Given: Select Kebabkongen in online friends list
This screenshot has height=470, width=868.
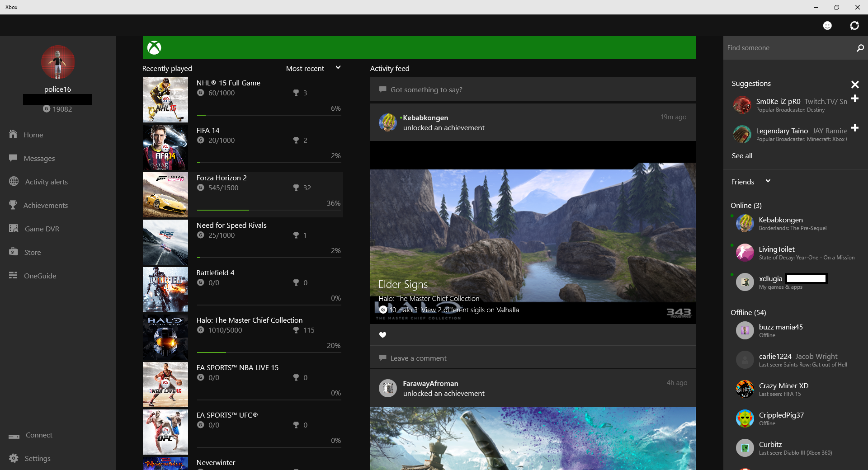Looking at the screenshot, I should coord(796,223).
